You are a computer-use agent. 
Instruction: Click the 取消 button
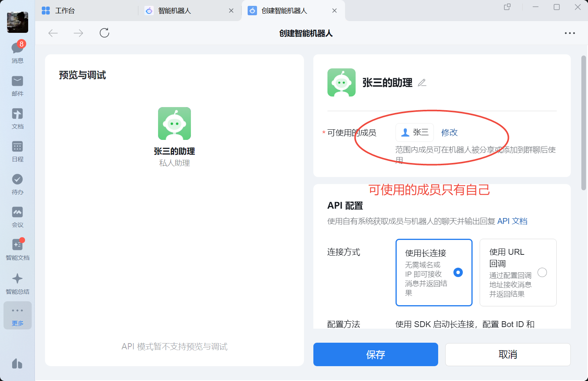point(508,354)
